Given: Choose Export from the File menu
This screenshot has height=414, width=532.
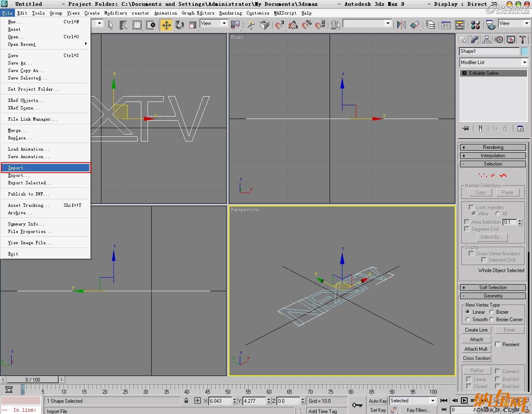Looking at the screenshot, I should [x=46, y=175].
